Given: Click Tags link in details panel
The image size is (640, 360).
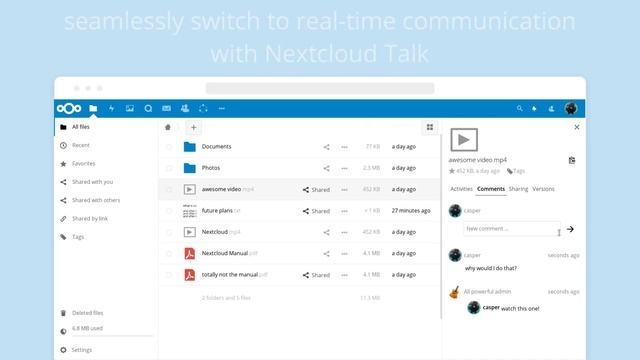Looking at the screenshot, I should click(516, 171).
